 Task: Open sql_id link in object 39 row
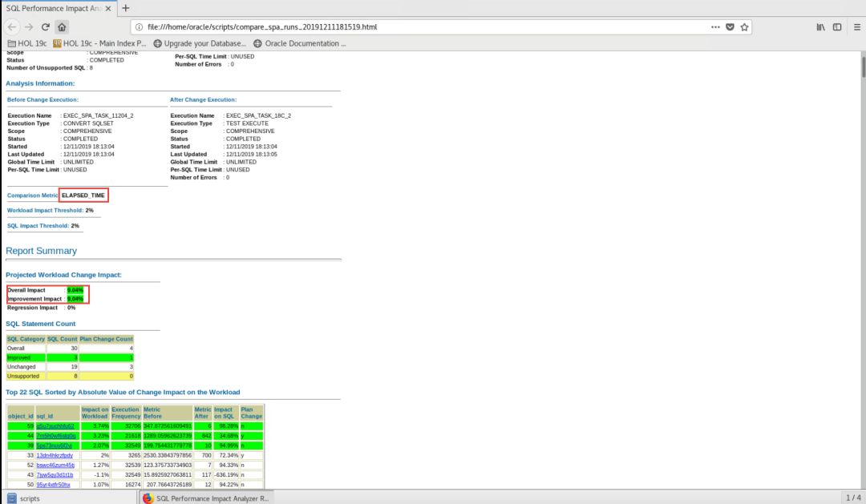click(x=55, y=446)
